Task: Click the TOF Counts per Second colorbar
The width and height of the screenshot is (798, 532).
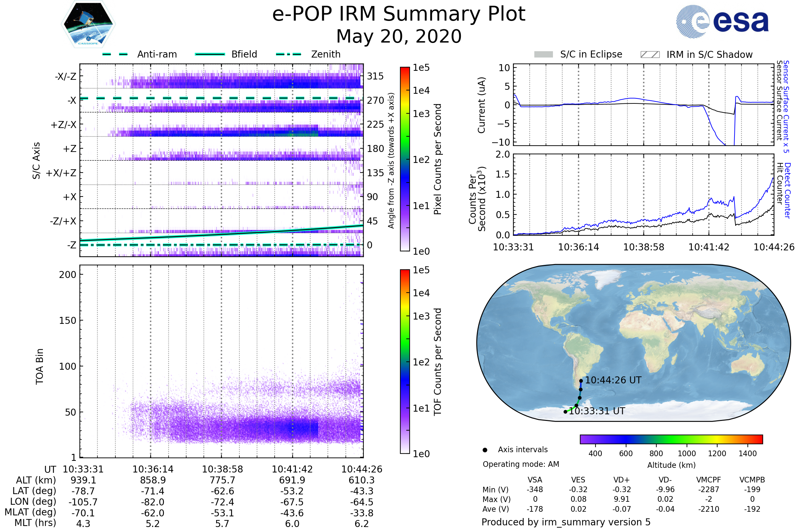Action: point(405,361)
